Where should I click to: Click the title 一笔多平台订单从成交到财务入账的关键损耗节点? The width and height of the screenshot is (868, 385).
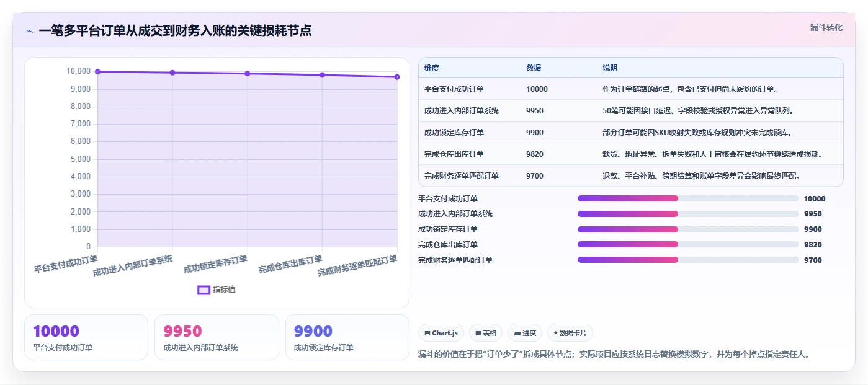pos(175,30)
